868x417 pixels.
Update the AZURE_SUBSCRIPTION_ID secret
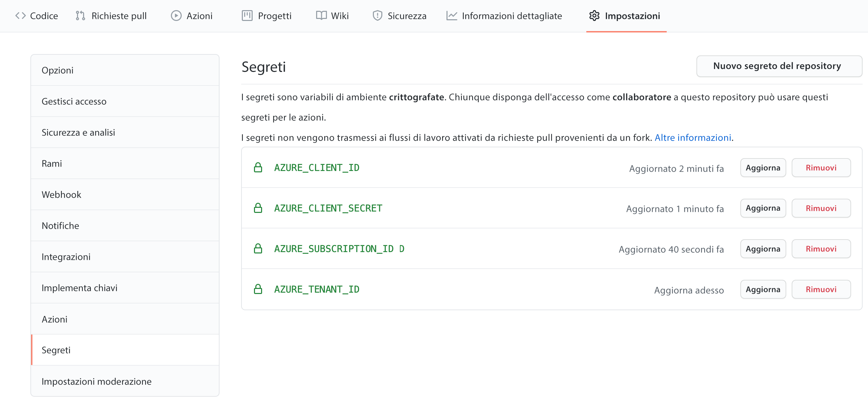coord(763,249)
